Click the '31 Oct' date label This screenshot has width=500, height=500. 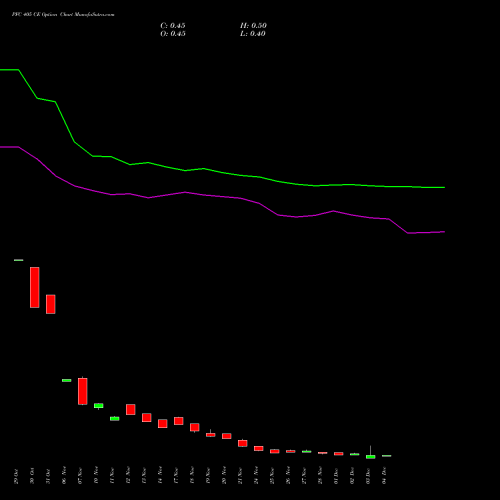coord(48,476)
